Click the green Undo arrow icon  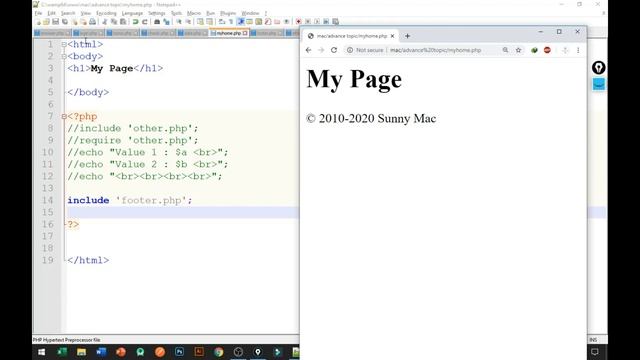[x=135, y=22]
